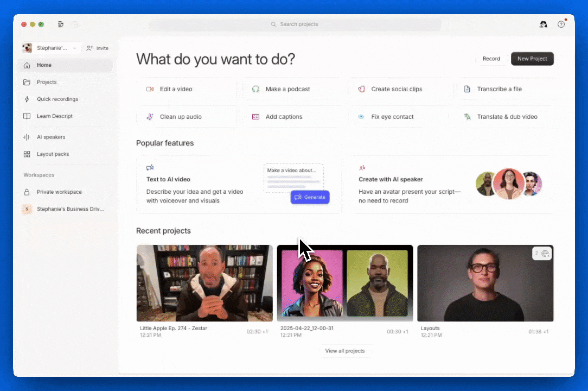Image resolution: width=588 pixels, height=391 pixels.
Task: Toggle the sidebar panel icon
Action: pos(61,24)
